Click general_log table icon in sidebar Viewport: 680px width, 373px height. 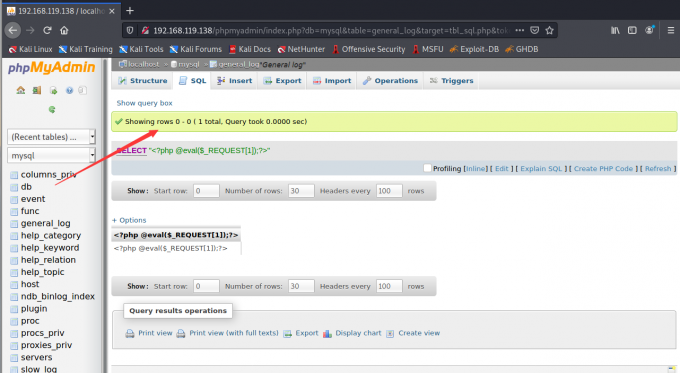[14, 223]
